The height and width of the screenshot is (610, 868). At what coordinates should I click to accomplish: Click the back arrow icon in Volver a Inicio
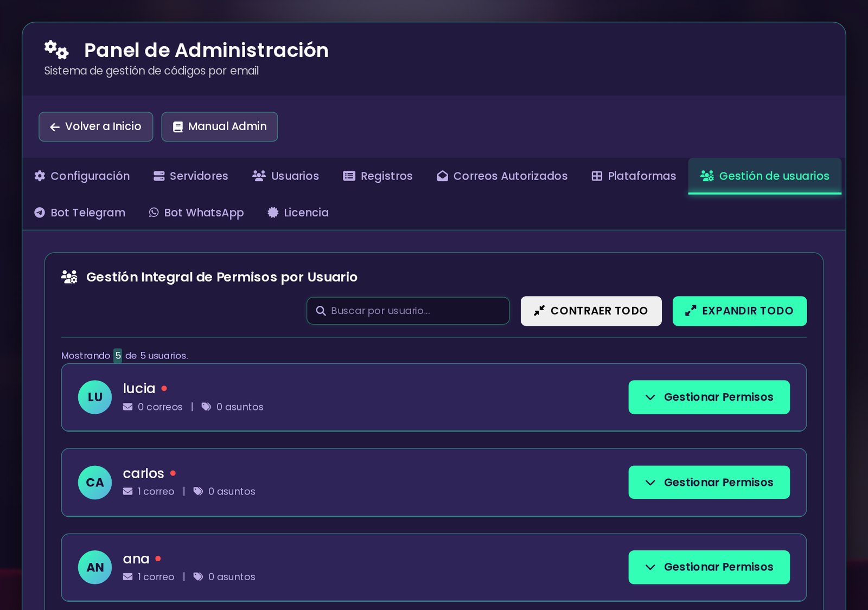(x=55, y=127)
